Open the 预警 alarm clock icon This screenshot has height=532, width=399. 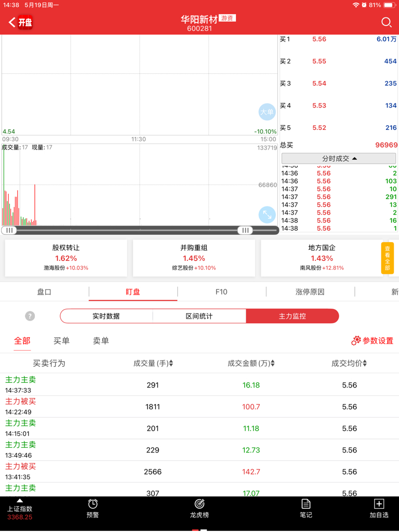(92, 508)
